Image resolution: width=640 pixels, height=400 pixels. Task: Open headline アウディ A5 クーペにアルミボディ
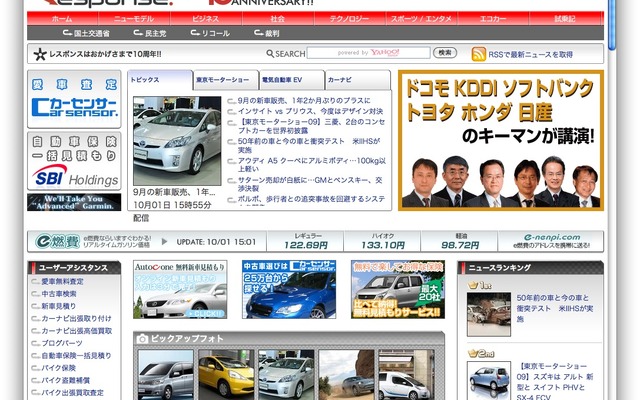pos(311,164)
